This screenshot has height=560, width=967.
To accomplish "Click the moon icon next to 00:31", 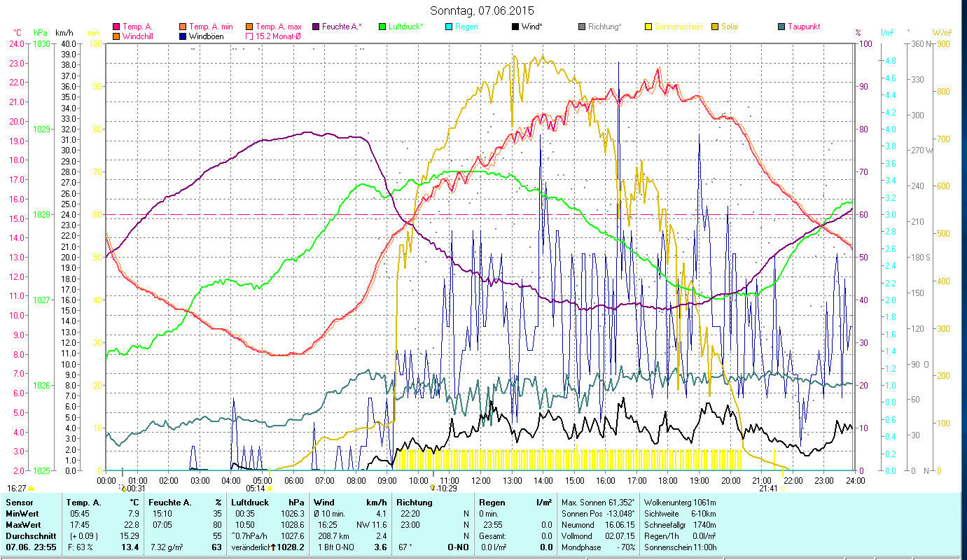I will 123,489.
